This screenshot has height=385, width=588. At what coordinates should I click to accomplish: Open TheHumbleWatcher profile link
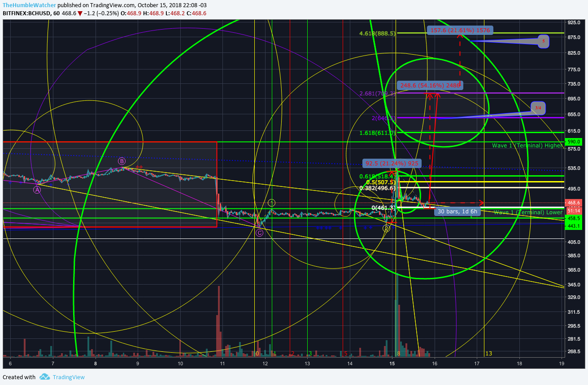[x=30, y=5]
